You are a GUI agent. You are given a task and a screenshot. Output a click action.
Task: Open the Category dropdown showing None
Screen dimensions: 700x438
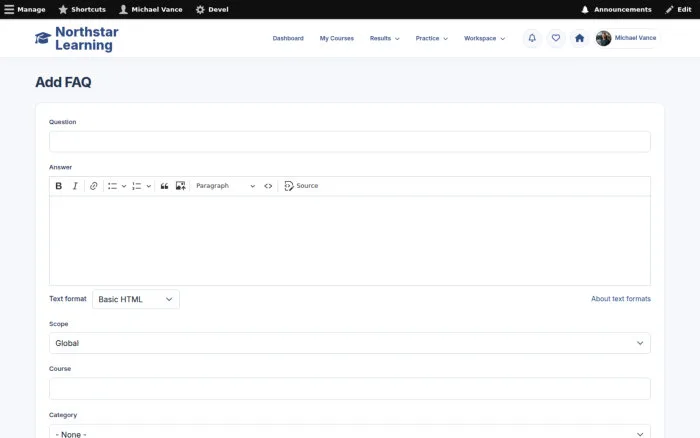pos(350,433)
